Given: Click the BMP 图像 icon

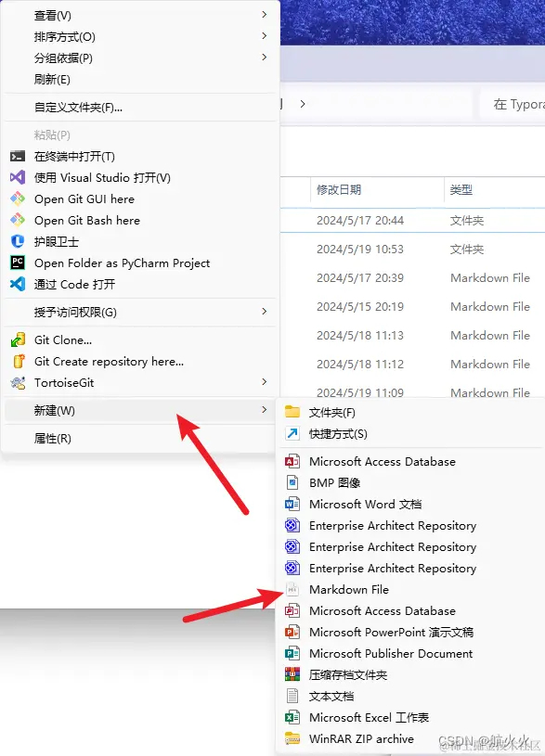Looking at the screenshot, I should (x=292, y=482).
